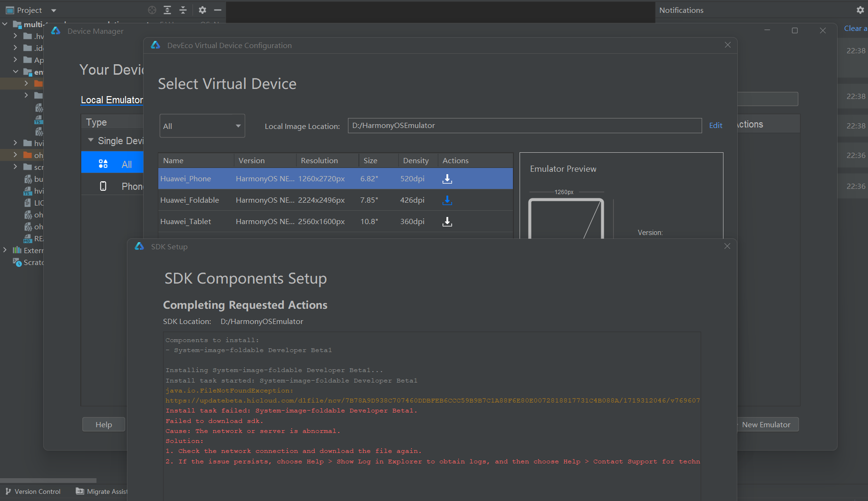This screenshot has width=868, height=501.
Task: Click the Phone device type icon
Action: (103, 186)
